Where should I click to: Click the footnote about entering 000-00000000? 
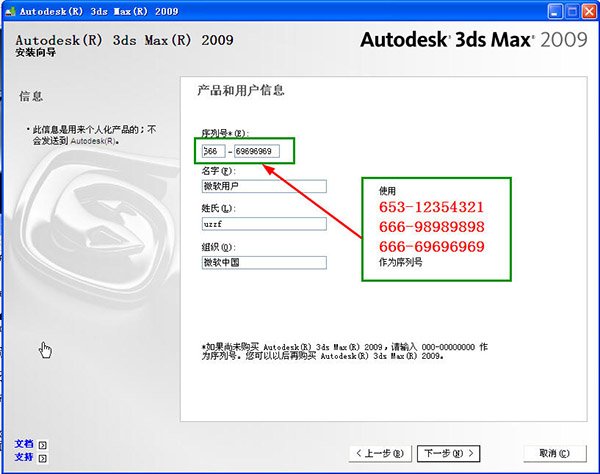coord(344,351)
